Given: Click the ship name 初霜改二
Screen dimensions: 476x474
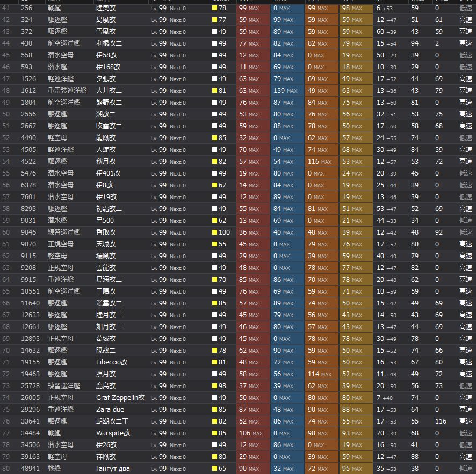Looking at the screenshot, I should pos(109,209).
